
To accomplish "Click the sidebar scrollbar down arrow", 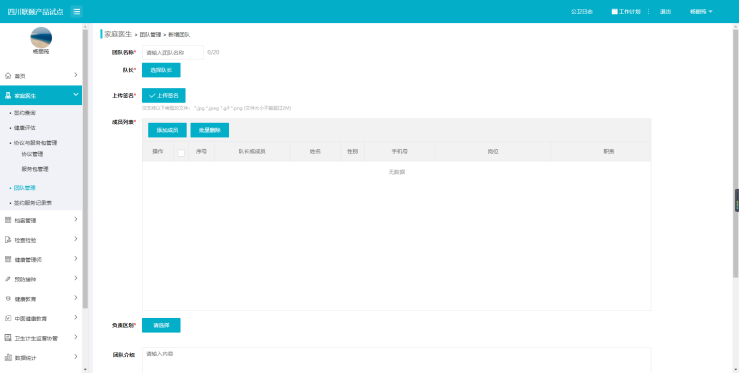I will coord(85,370).
